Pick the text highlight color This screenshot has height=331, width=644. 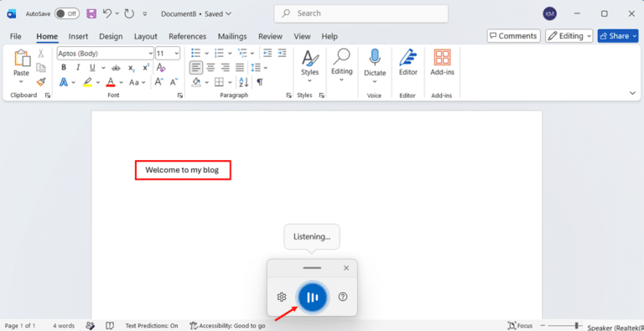coord(87,82)
